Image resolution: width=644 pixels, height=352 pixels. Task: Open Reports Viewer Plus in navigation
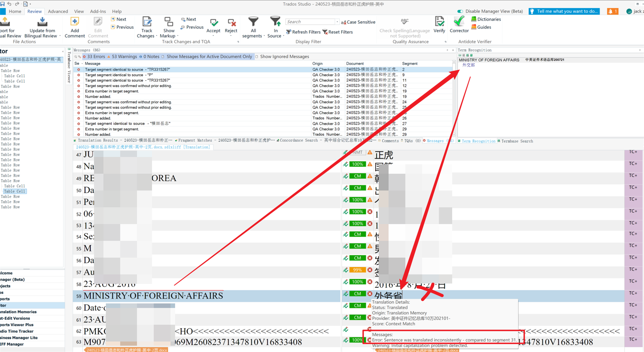pyautogui.click(x=17, y=325)
